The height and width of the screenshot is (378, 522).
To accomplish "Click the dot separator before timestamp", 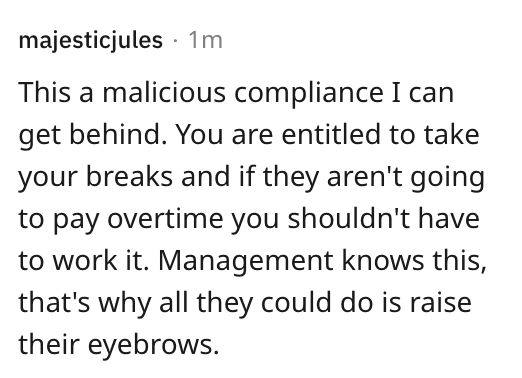I will (x=175, y=41).
